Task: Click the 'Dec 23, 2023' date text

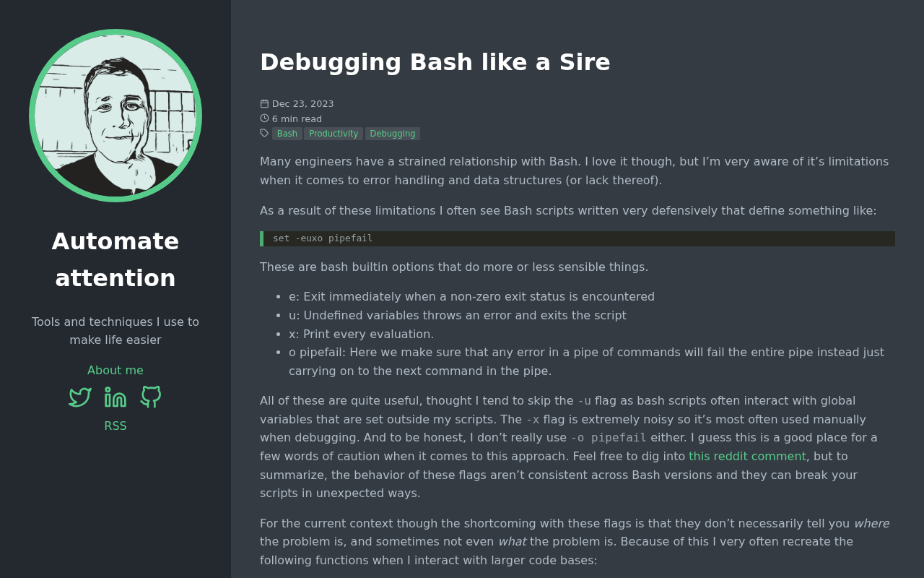Action: point(302,103)
